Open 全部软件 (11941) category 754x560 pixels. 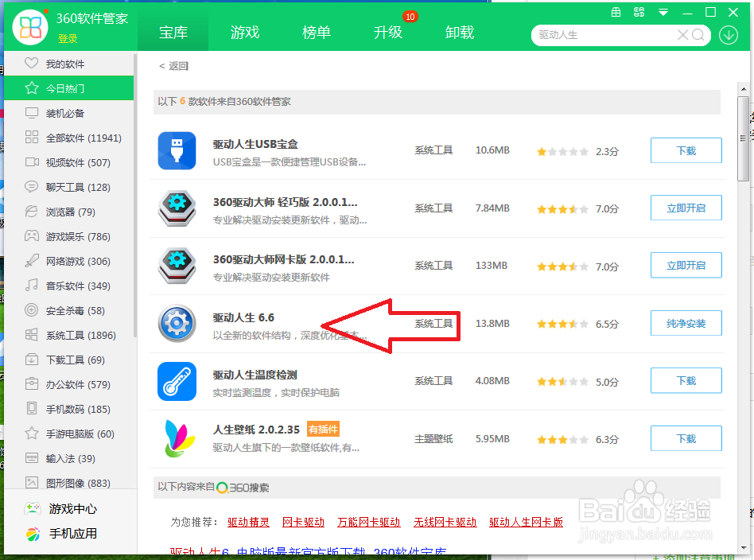point(68,138)
